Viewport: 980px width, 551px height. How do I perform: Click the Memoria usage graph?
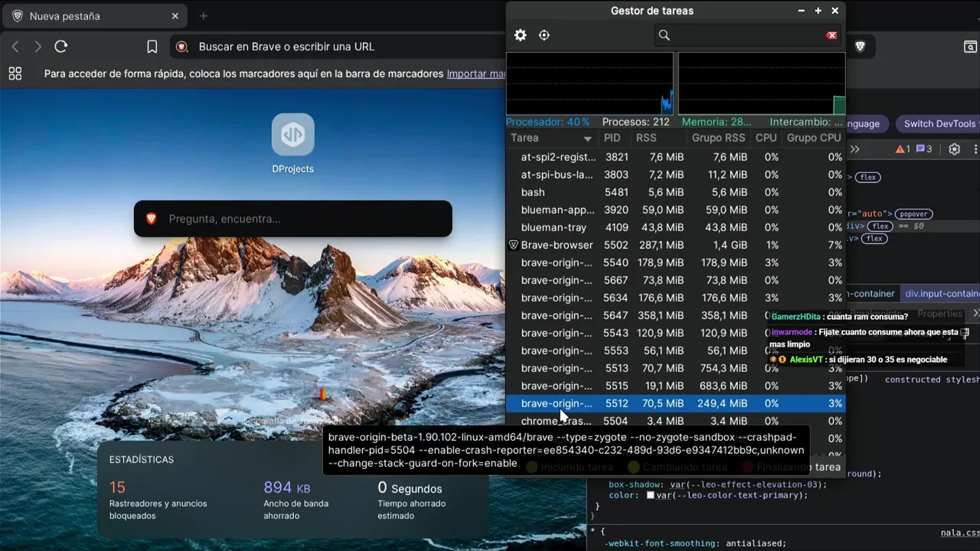click(762, 83)
